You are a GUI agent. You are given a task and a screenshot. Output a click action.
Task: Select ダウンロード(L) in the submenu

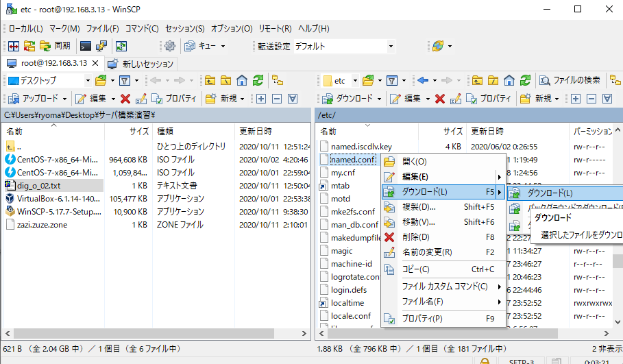pos(565,193)
